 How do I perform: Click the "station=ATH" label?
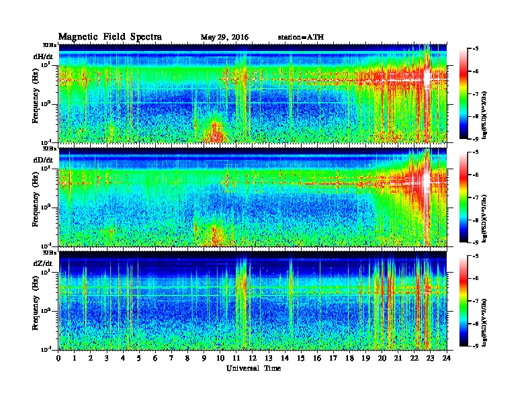click(x=301, y=37)
